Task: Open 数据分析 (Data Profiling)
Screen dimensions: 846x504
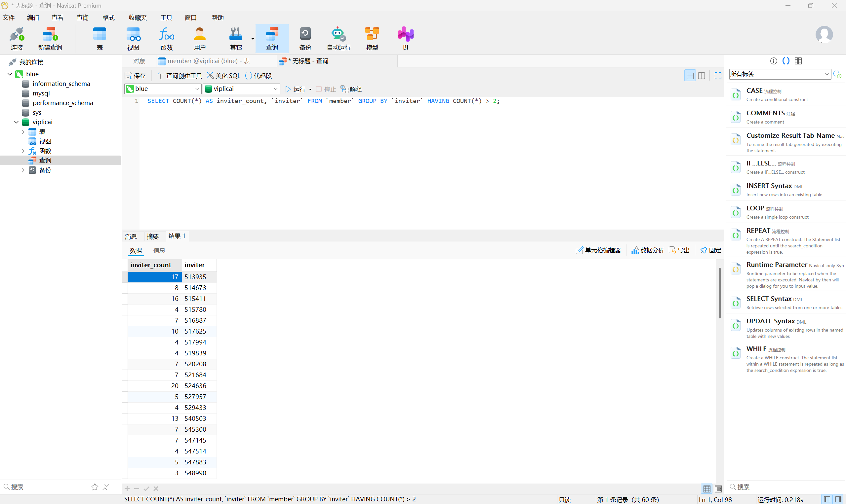Action: 648,250
